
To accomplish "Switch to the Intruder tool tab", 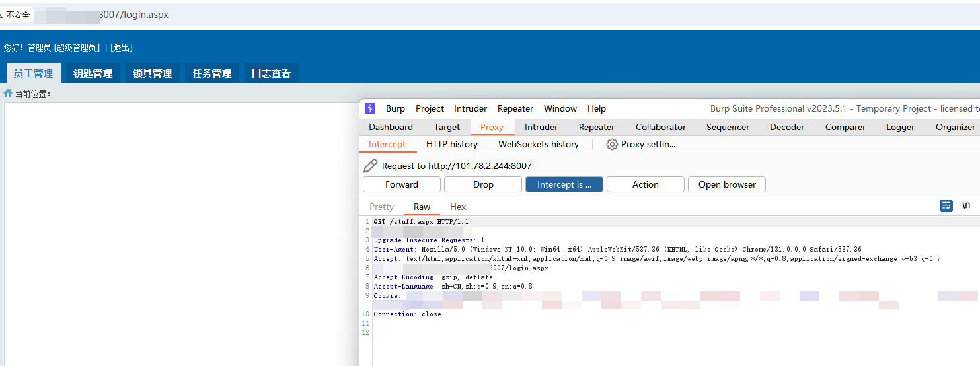I will (x=541, y=127).
